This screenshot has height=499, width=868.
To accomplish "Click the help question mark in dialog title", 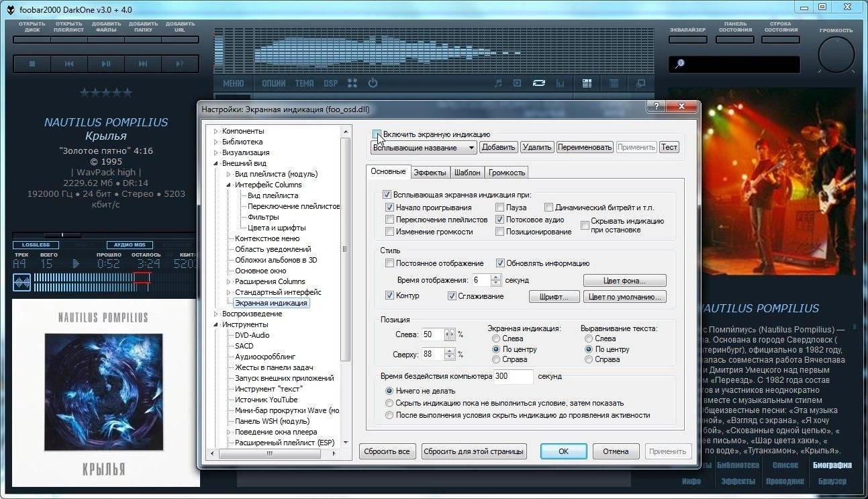I will (657, 107).
